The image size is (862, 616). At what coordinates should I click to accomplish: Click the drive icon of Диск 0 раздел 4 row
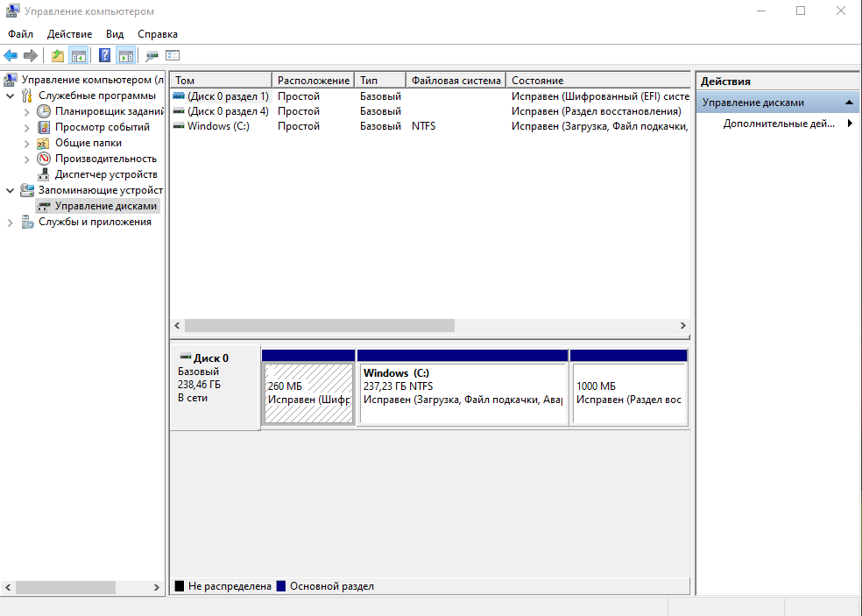179,111
